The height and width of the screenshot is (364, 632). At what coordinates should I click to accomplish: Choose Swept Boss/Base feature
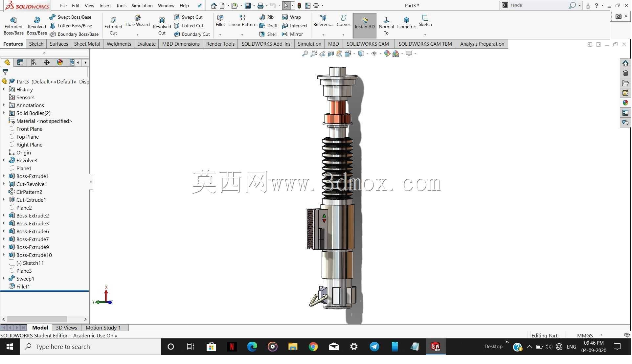pyautogui.click(x=70, y=17)
